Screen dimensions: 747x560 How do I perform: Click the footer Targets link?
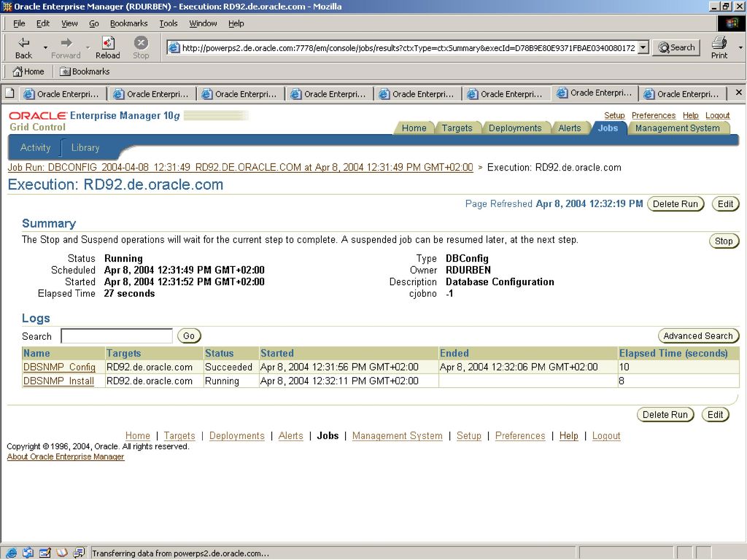[x=179, y=436]
